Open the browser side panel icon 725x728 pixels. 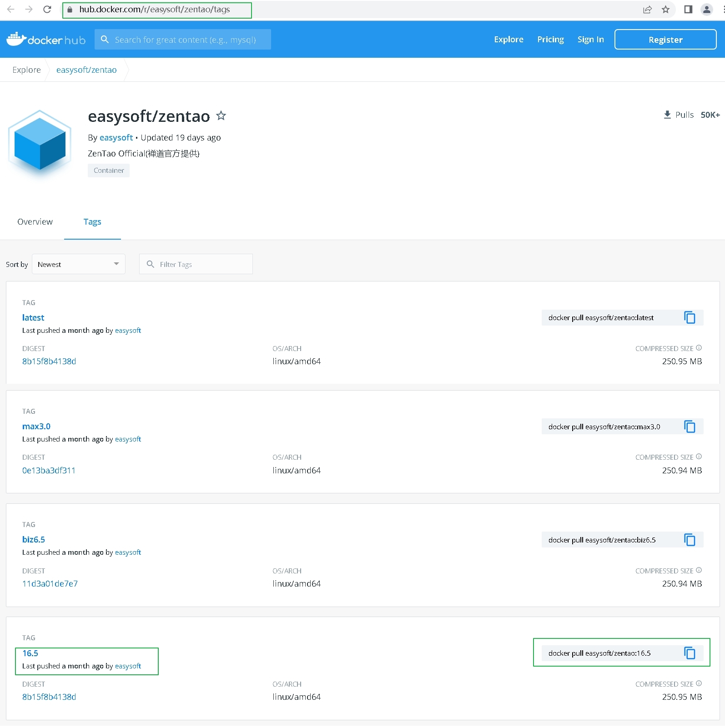pos(688,10)
